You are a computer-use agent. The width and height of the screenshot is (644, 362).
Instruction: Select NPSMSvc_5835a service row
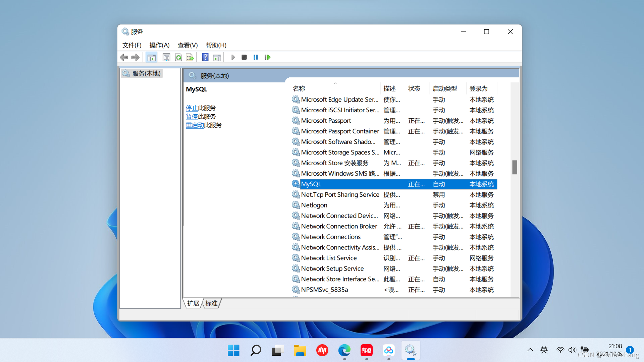pos(394,290)
